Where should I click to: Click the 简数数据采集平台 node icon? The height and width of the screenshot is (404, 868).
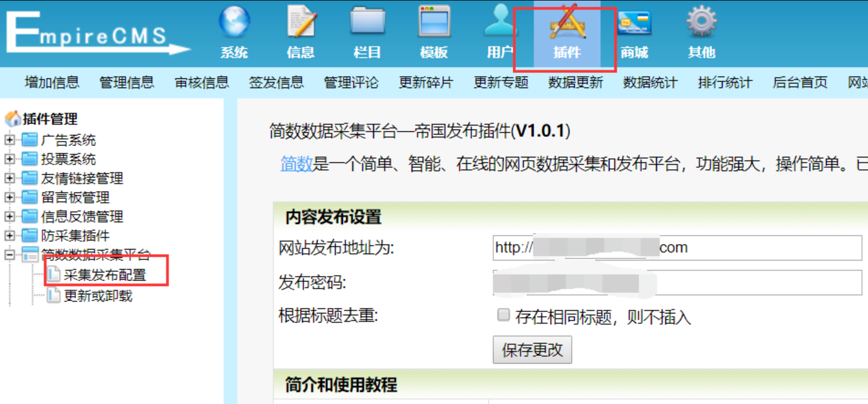30,255
